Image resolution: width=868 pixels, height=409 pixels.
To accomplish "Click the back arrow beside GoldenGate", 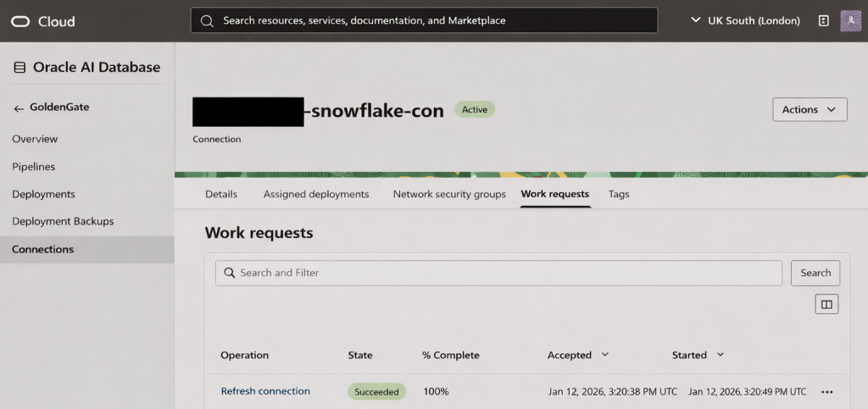I will [19, 108].
